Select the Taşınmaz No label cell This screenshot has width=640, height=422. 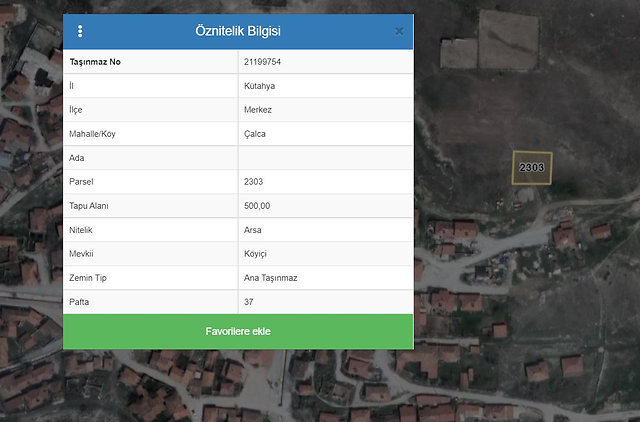(x=98, y=62)
